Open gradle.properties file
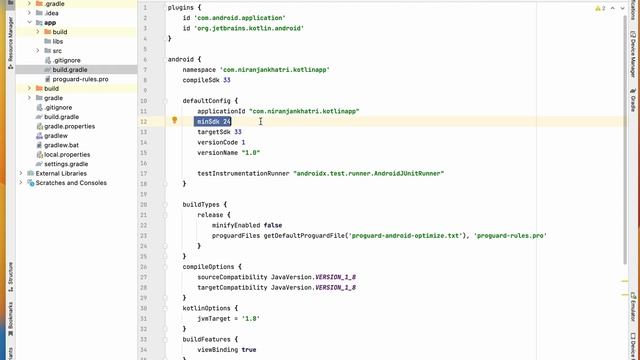The height and width of the screenshot is (360, 640). pos(69,127)
